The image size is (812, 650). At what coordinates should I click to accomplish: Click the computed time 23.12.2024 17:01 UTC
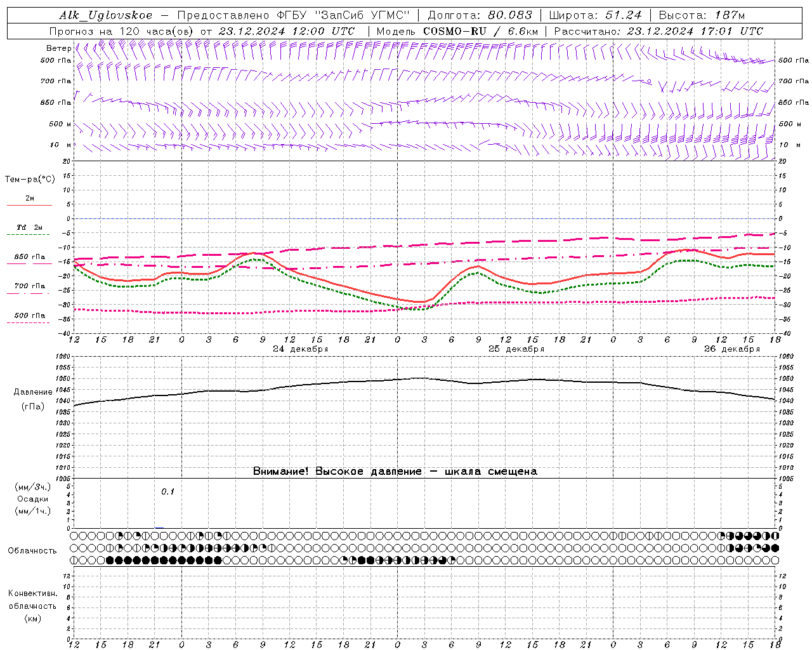[695, 31]
